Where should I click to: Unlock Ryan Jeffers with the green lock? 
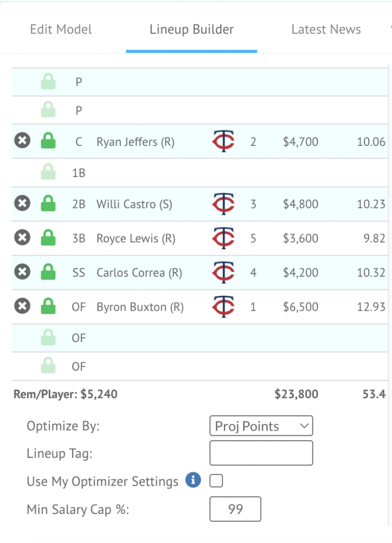tap(48, 141)
